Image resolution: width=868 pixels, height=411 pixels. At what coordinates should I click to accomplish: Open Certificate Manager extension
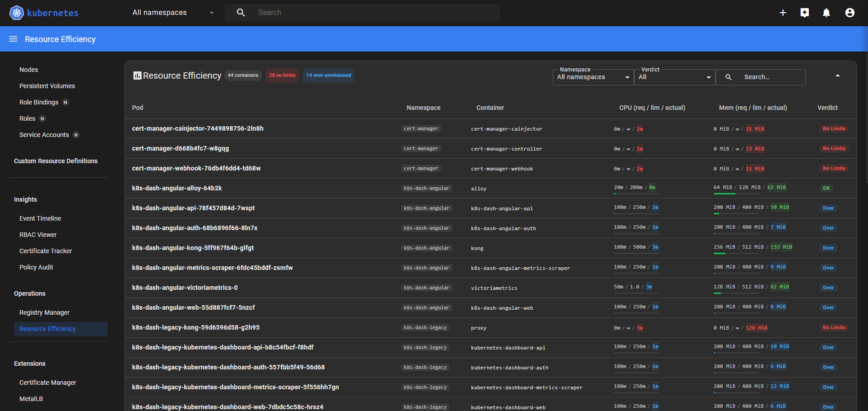click(x=47, y=383)
